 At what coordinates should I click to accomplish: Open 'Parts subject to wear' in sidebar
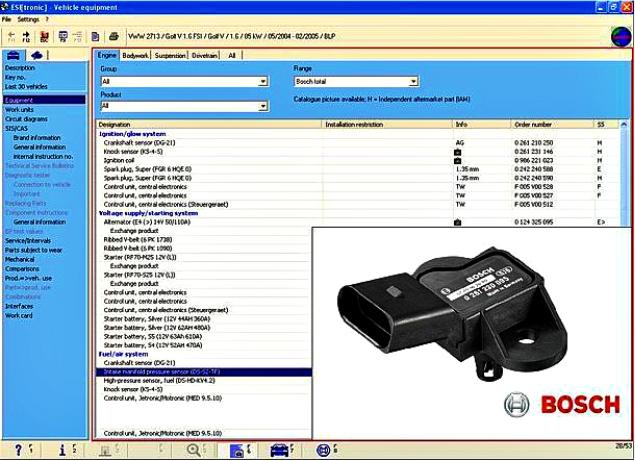tap(33, 250)
